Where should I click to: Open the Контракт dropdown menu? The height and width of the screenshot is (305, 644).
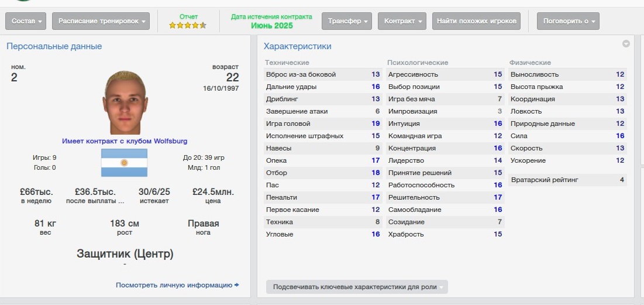point(402,21)
